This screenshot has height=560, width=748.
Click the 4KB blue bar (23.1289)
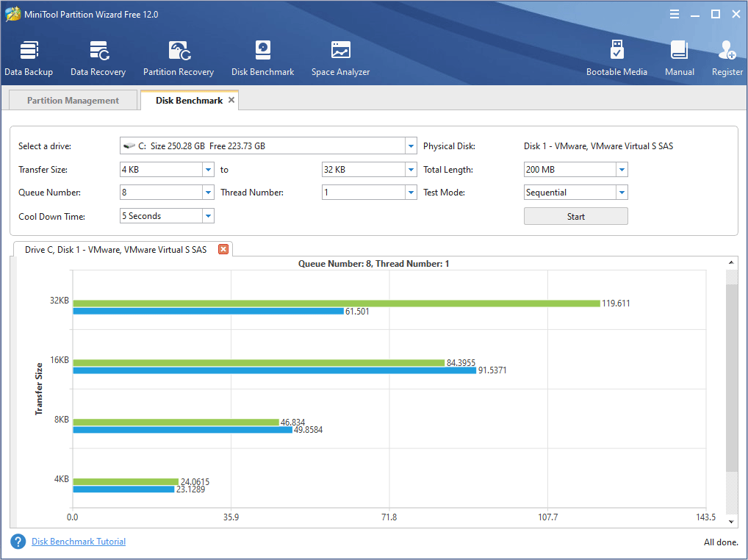[x=123, y=489]
